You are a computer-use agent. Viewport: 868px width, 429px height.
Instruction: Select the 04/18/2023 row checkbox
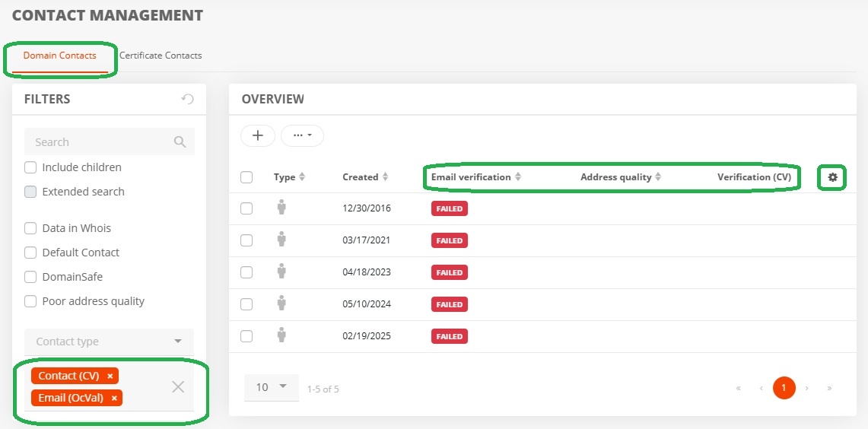pyautogui.click(x=246, y=272)
